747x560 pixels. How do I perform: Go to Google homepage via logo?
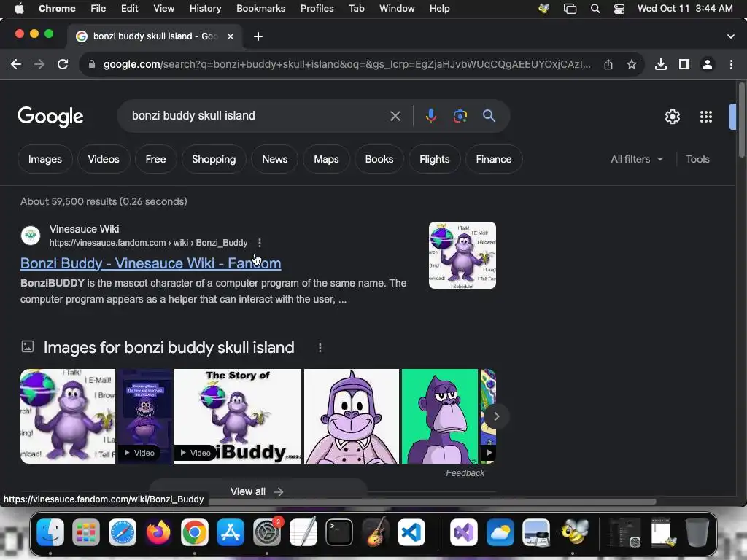[50, 117]
